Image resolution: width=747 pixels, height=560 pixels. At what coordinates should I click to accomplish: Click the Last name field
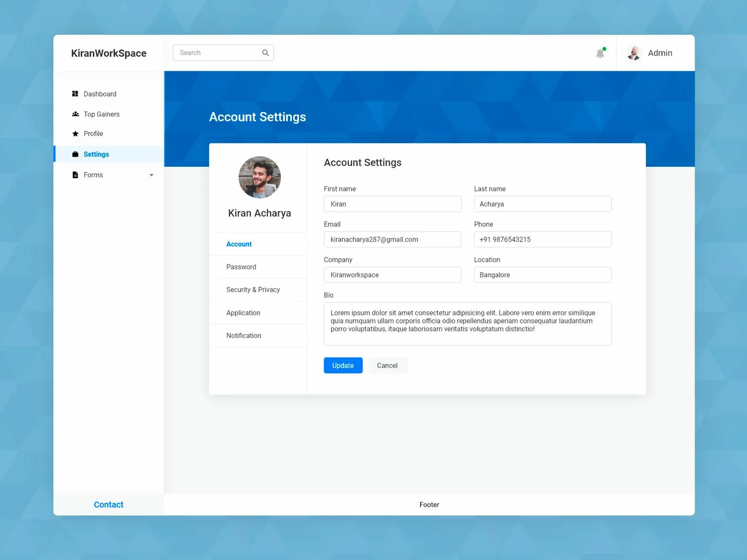pyautogui.click(x=543, y=204)
